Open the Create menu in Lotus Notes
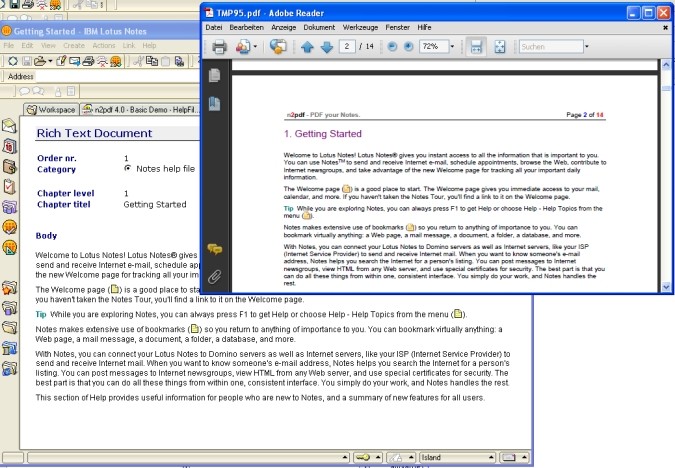675x468 pixels. pyautogui.click(x=74, y=45)
